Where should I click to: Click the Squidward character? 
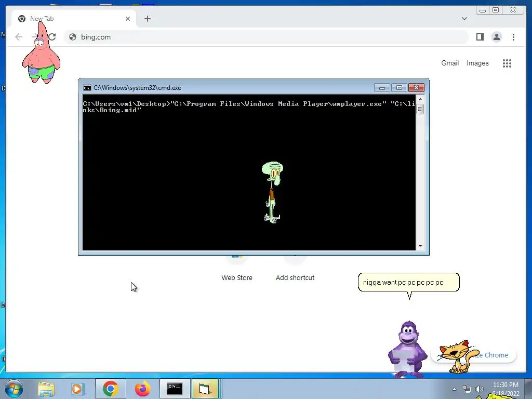pos(272,192)
